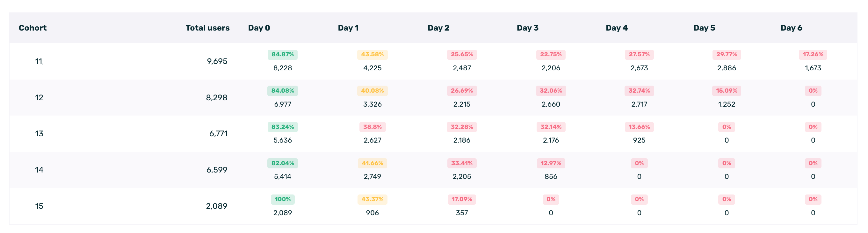The height and width of the screenshot is (233, 868).
Task: Select the 100% Day 0 badge
Action: pos(282,199)
